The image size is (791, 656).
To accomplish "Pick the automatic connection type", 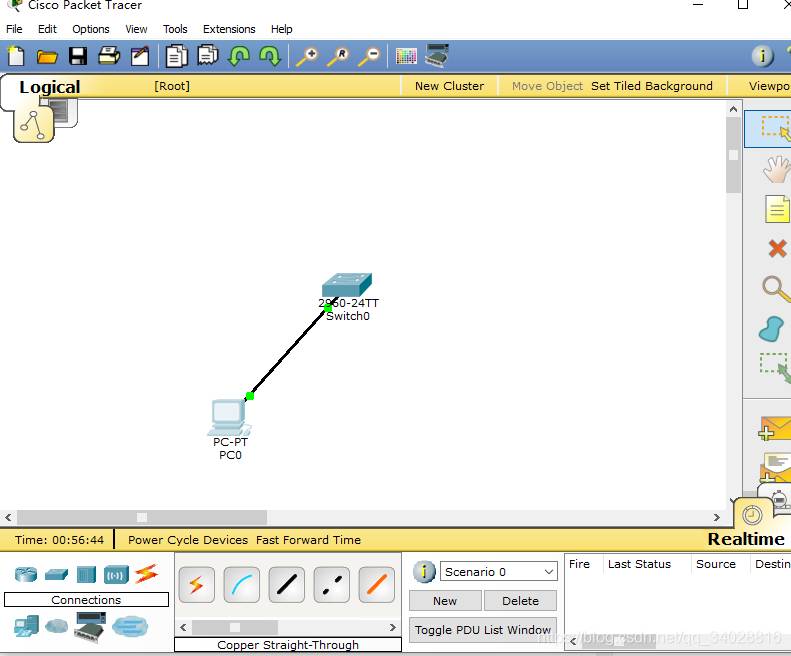I will (196, 584).
